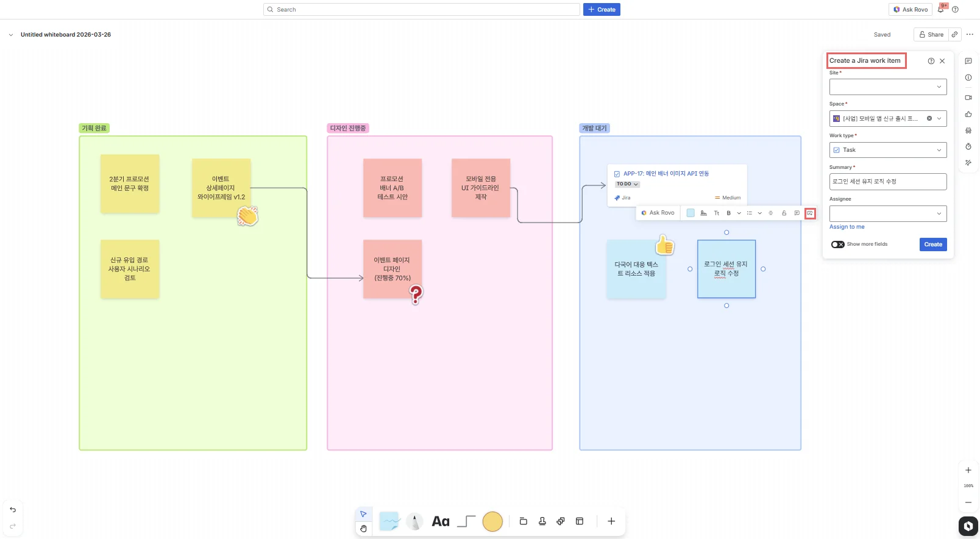This screenshot has height=539, width=980.
Task: Open the TO DO status menu on APP-17
Action: pyautogui.click(x=627, y=184)
